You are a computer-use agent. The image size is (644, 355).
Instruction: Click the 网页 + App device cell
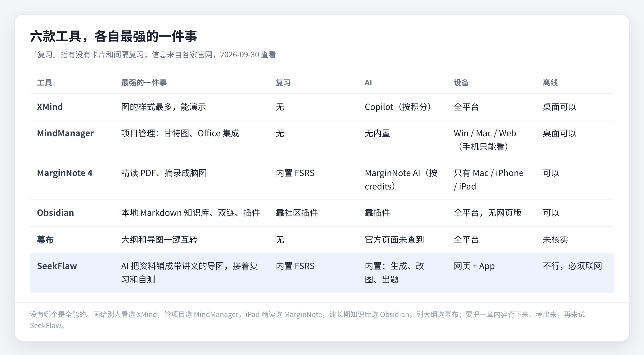(x=474, y=266)
